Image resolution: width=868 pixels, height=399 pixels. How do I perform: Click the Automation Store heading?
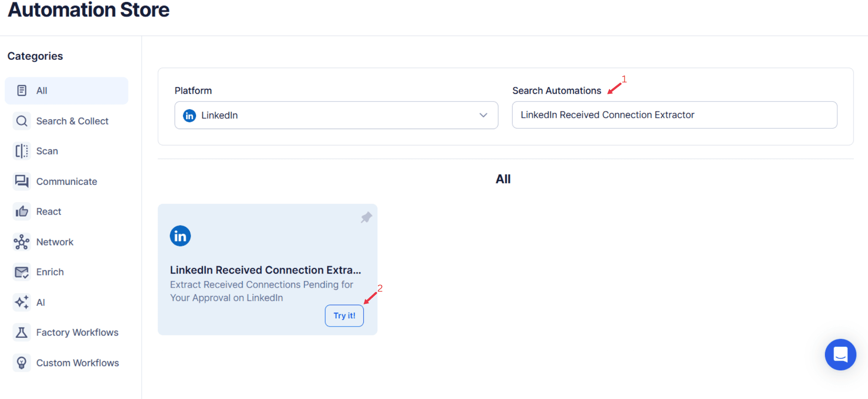click(88, 10)
